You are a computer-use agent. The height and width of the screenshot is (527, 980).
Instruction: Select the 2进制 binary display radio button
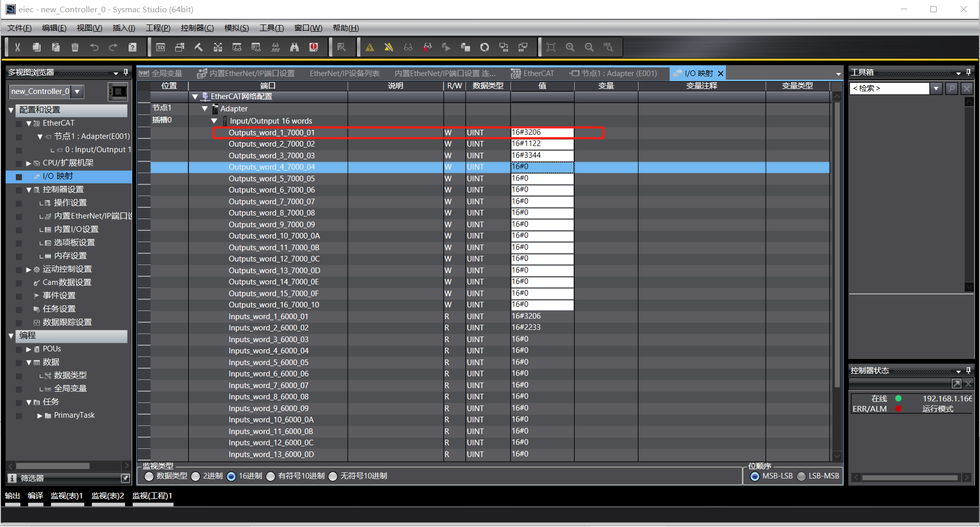pos(196,476)
